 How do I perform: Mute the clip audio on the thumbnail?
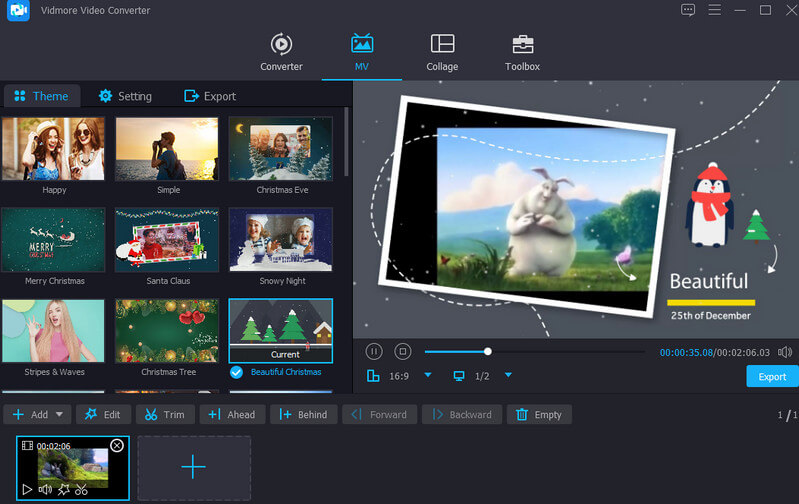pos(45,489)
